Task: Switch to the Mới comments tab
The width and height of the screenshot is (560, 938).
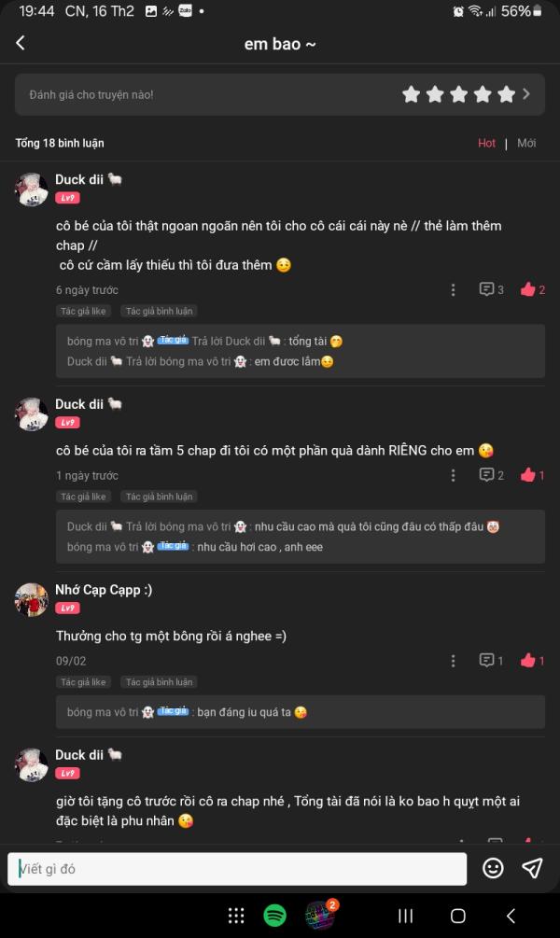Action: pyautogui.click(x=526, y=143)
